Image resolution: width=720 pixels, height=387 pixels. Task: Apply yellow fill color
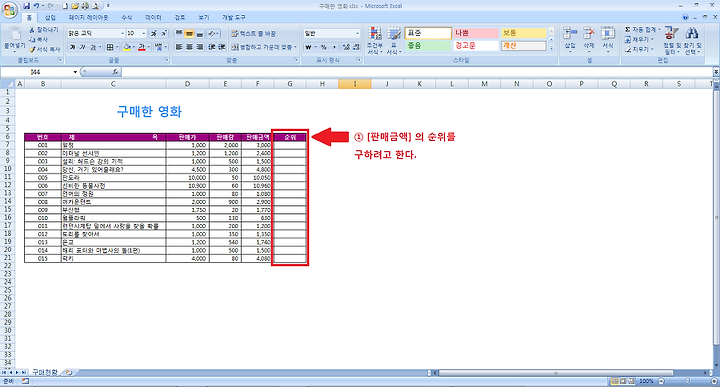click(127, 47)
